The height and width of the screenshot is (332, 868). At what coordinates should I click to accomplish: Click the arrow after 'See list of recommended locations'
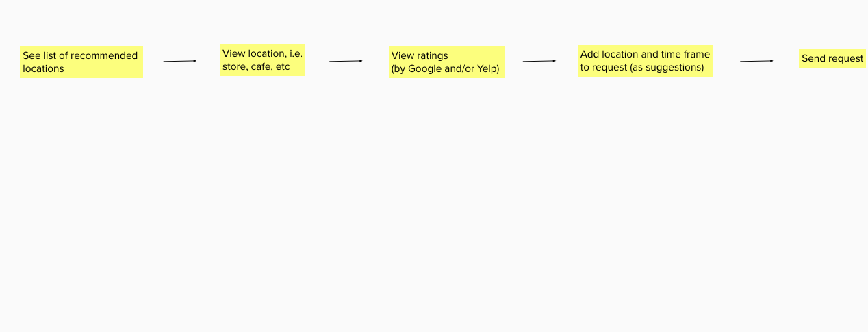pos(179,61)
